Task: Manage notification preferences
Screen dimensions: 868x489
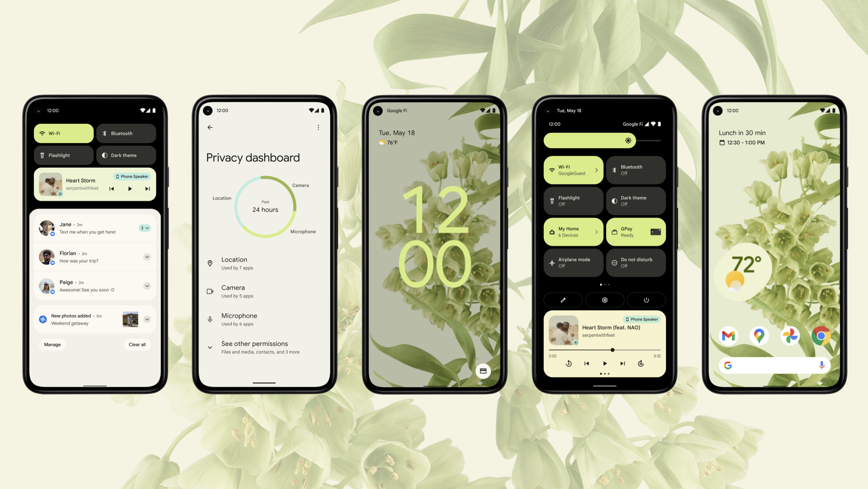Action: pyautogui.click(x=53, y=344)
